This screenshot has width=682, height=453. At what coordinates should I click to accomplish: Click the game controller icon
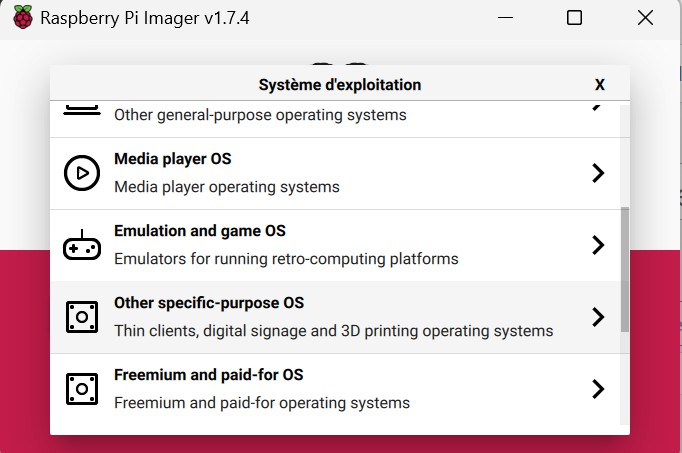tap(82, 246)
